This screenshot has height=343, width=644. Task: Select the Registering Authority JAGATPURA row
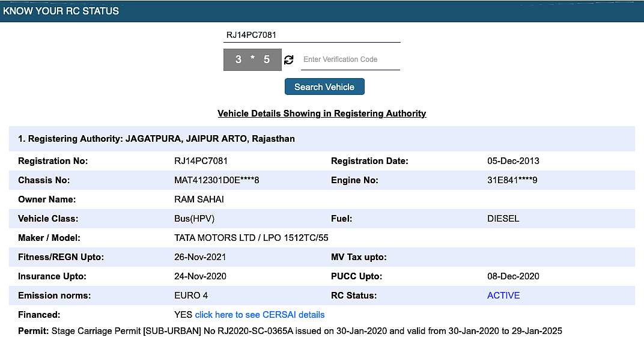pyautogui.click(x=322, y=139)
